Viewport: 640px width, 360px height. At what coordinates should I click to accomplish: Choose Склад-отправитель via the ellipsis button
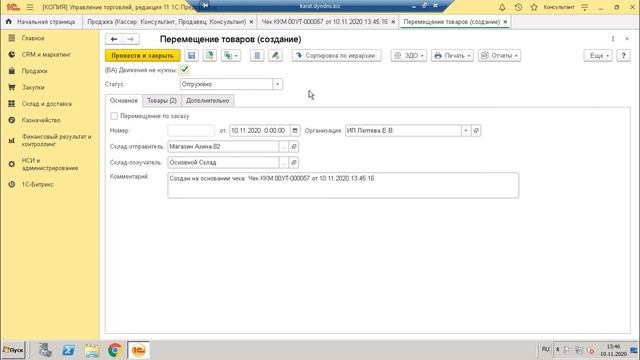pos(284,147)
